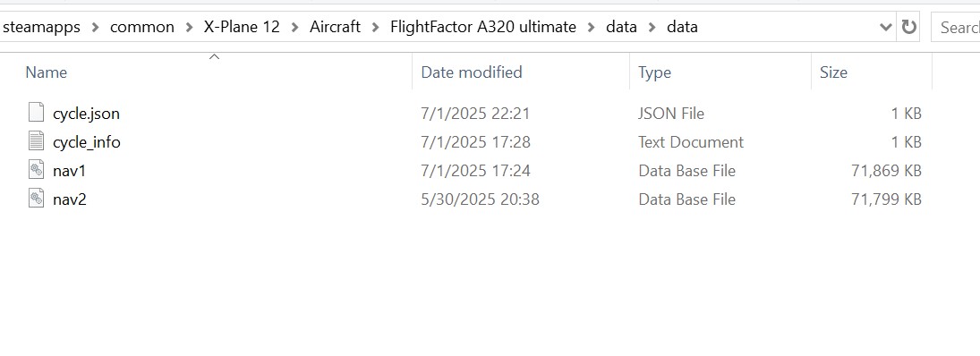Expand chevron after FlightFactor A320 ultimate
980x356 pixels.
coord(592,27)
